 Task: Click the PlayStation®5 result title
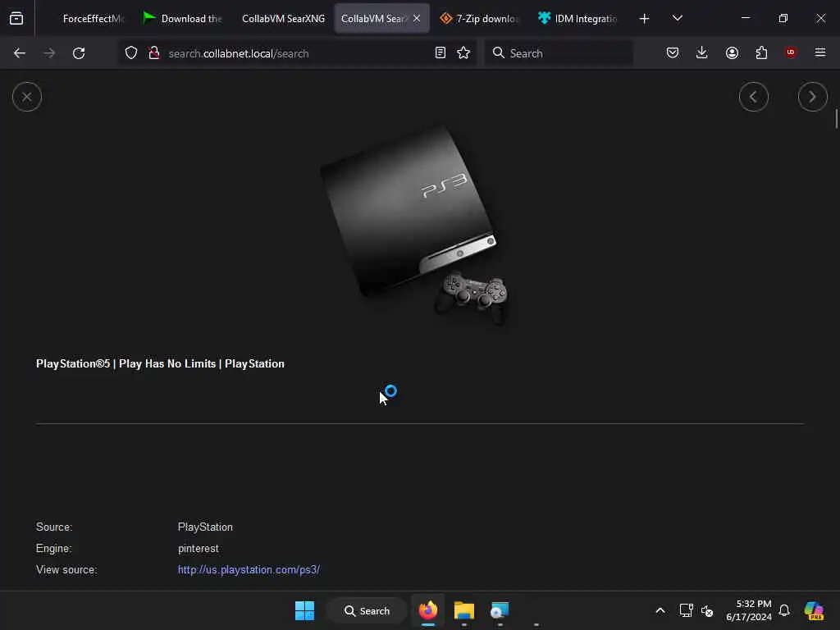pos(160,363)
